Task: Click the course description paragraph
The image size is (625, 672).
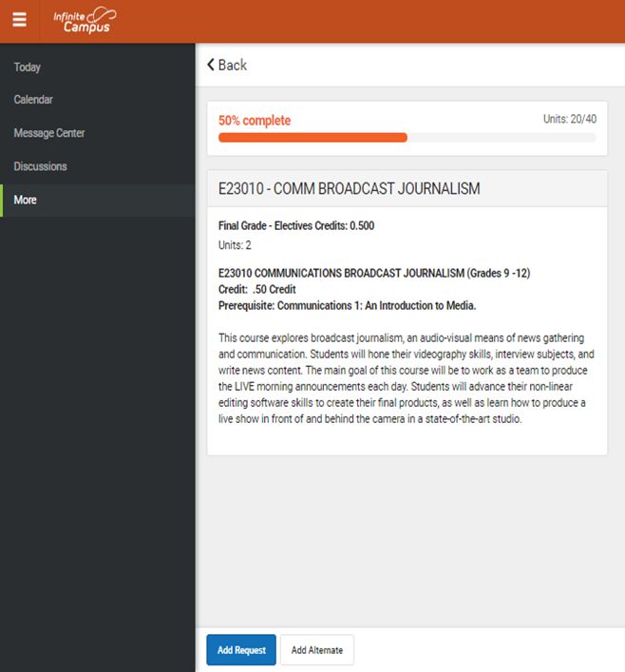Action: [407, 378]
